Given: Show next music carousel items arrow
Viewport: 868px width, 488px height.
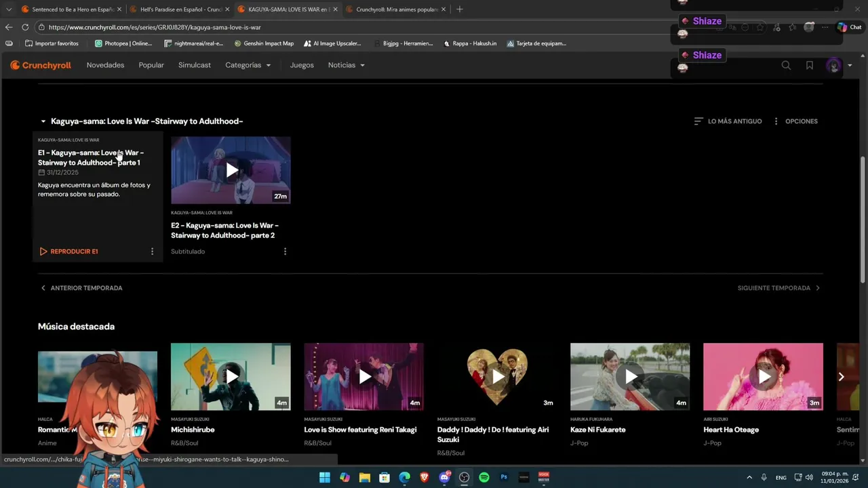Looking at the screenshot, I should tap(841, 377).
